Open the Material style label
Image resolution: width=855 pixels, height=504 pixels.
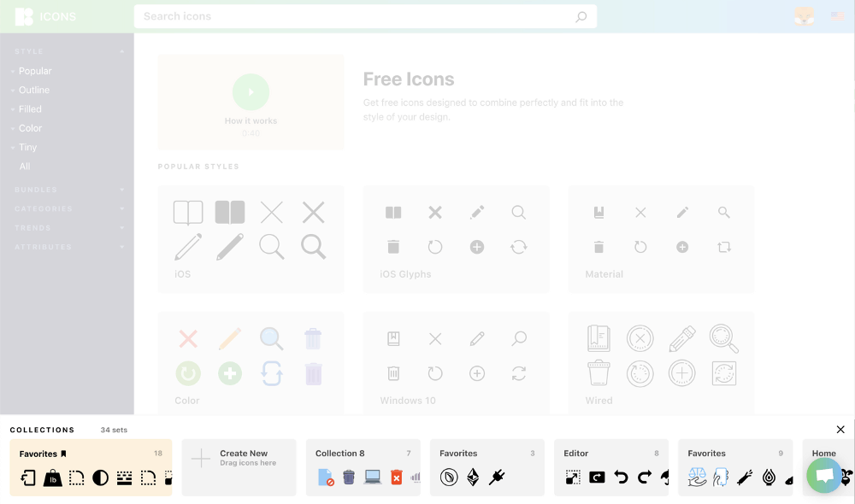click(604, 274)
